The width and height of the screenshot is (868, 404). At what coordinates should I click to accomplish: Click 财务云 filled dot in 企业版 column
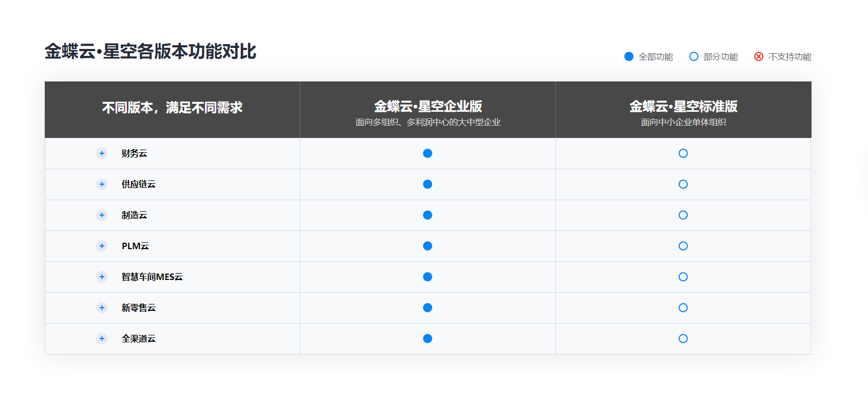click(x=428, y=153)
